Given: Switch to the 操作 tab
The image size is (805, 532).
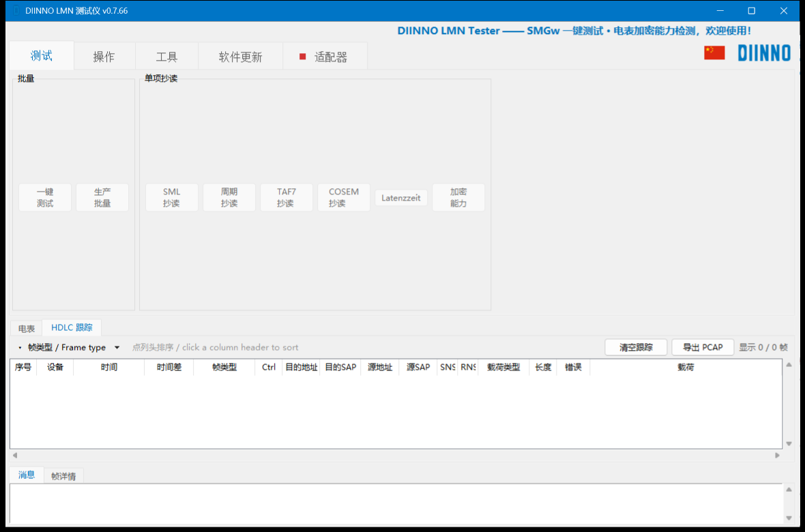Looking at the screenshot, I should click(x=104, y=57).
